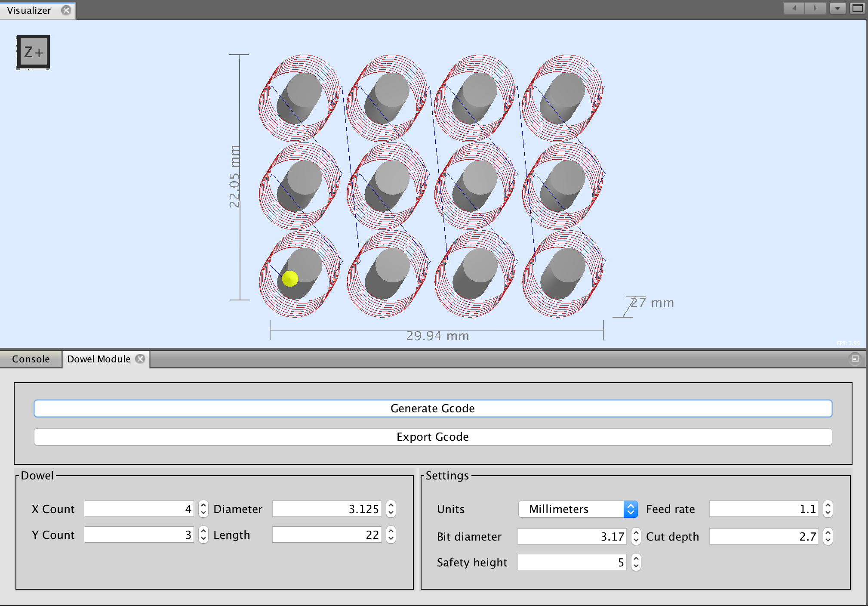Screen dimensions: 868x606
Task: Increment X Count using its up stepper arrow
Action: (203, 506)
